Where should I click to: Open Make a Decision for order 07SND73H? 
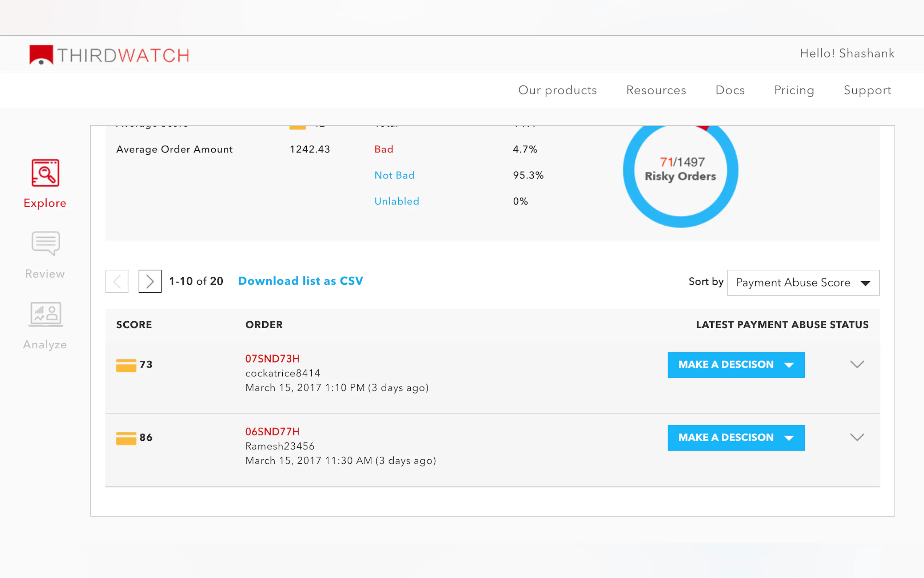point(736,365)
